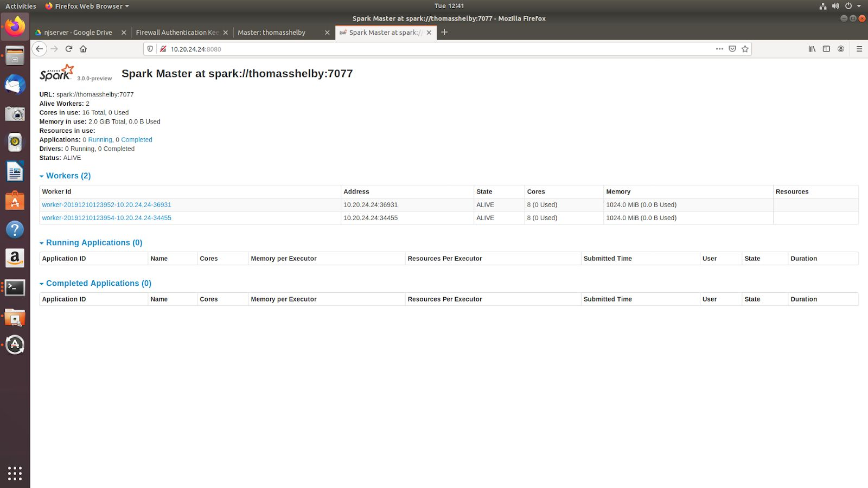Switch to the Master: thomasshelby tab
The width and height of the screenshot is (868, 488).
click(271, 33)
